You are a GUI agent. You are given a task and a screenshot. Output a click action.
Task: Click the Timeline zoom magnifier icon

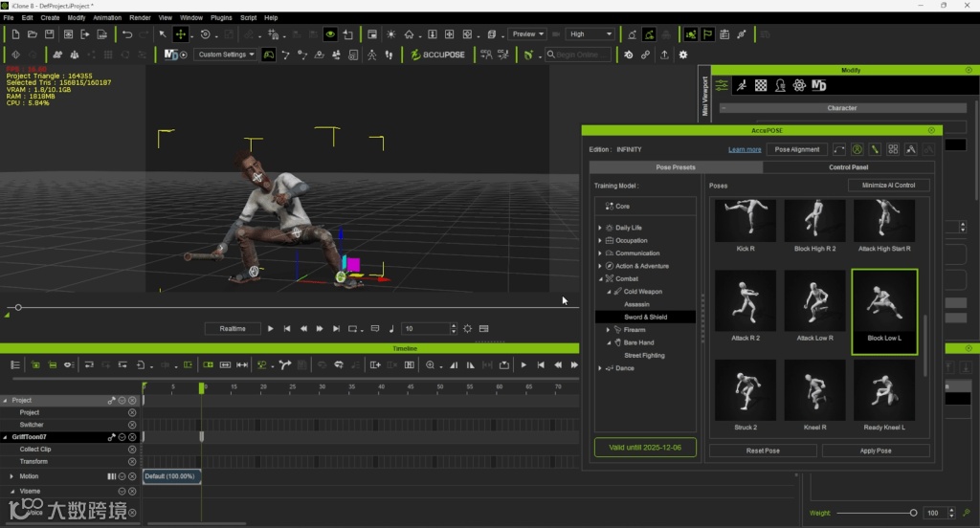pyautogui.click(x=431, y=364)
